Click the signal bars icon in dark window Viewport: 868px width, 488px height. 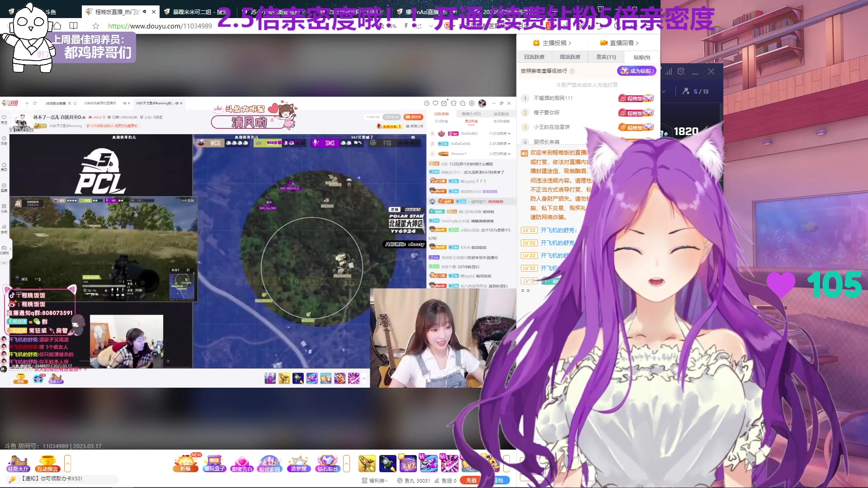[669, 71]
